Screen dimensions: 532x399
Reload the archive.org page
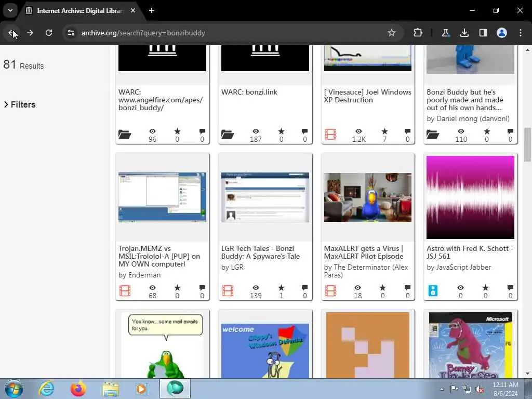tap(49, 33)
